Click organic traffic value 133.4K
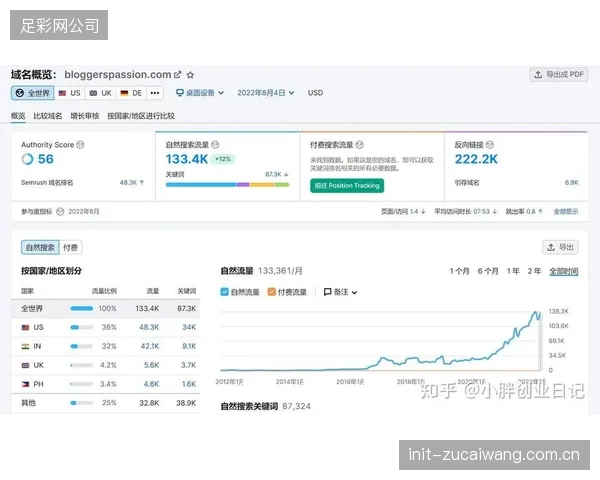Viewport: 600px width, 480px height. coord(187,159)
